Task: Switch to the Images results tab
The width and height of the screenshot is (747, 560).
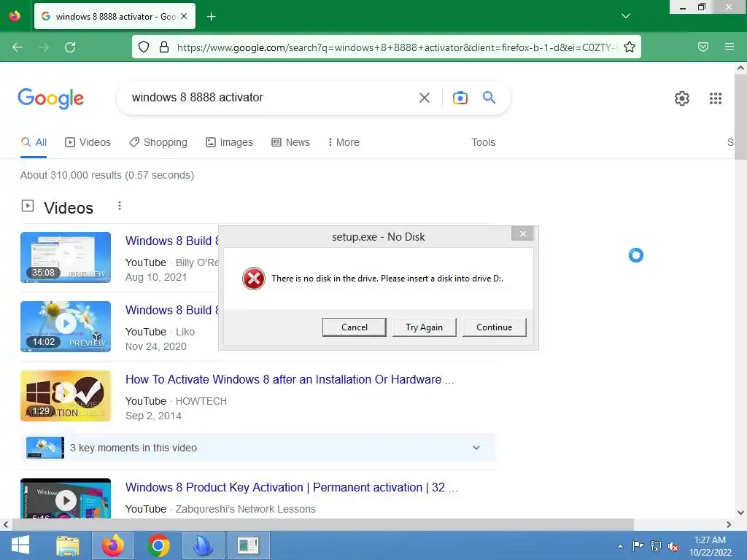Action: click(x=229, y=142)
